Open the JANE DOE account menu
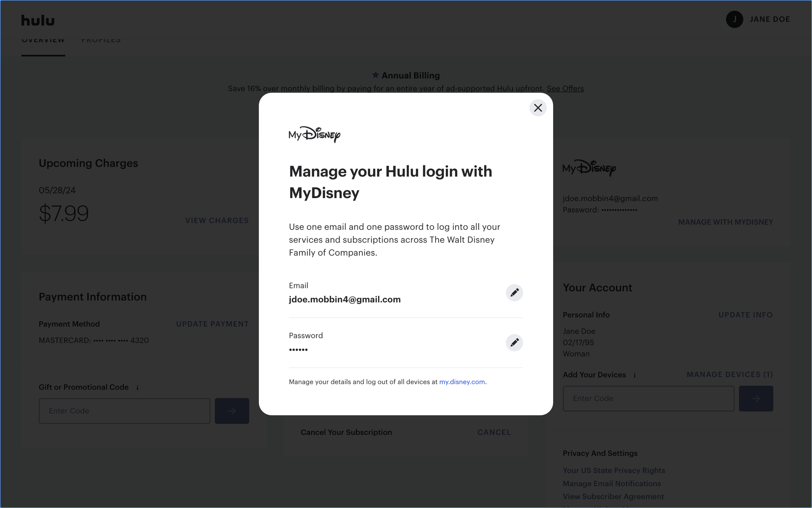 pyautogui.click(x=770, y=19)
